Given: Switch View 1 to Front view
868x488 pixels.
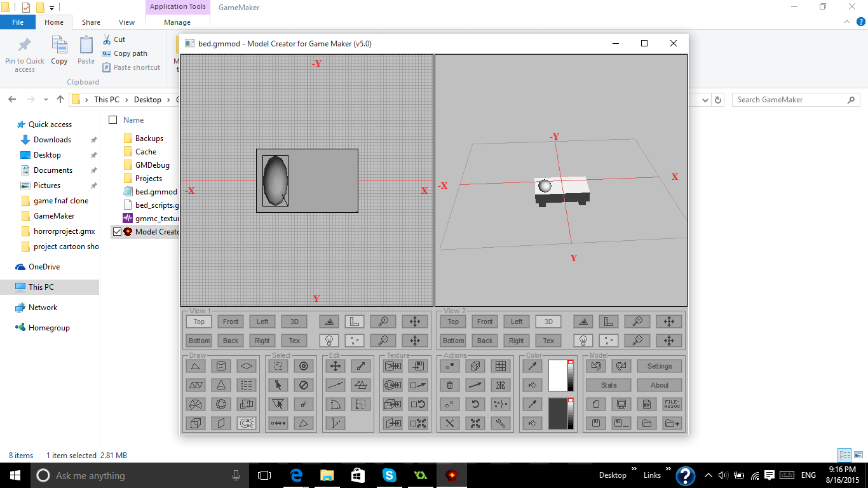Looking at the screenshot, I should 231,322.
